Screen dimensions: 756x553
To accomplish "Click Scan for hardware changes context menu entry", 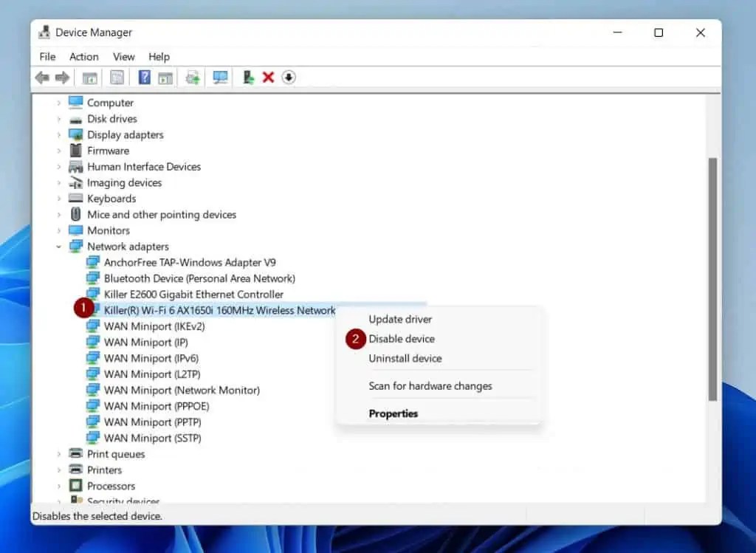I will point(430,385).
